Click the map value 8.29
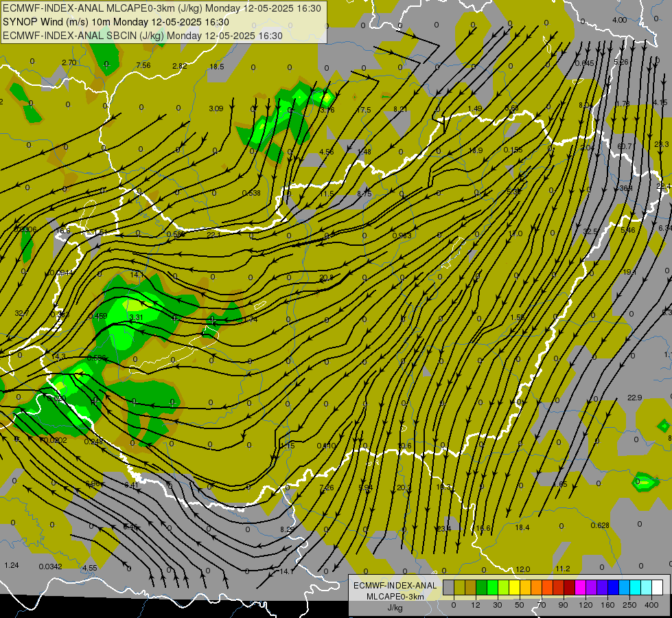The height and width of the screenshot is (618, 672). tap(288, 529)
